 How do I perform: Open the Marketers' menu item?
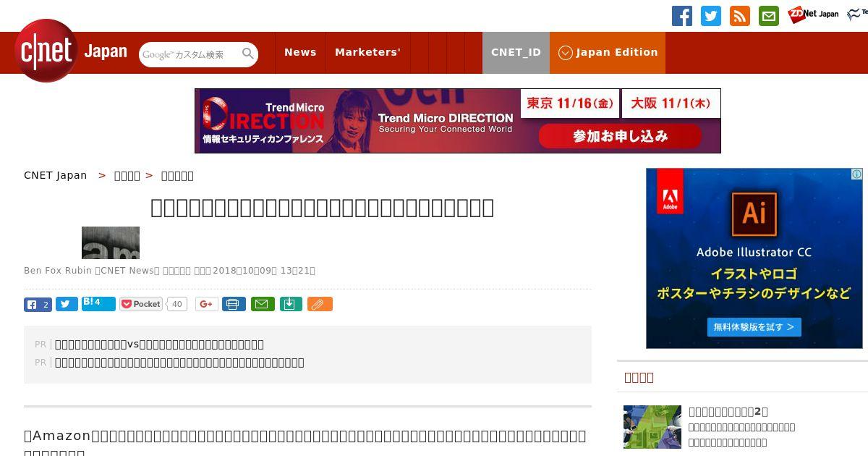367,52
